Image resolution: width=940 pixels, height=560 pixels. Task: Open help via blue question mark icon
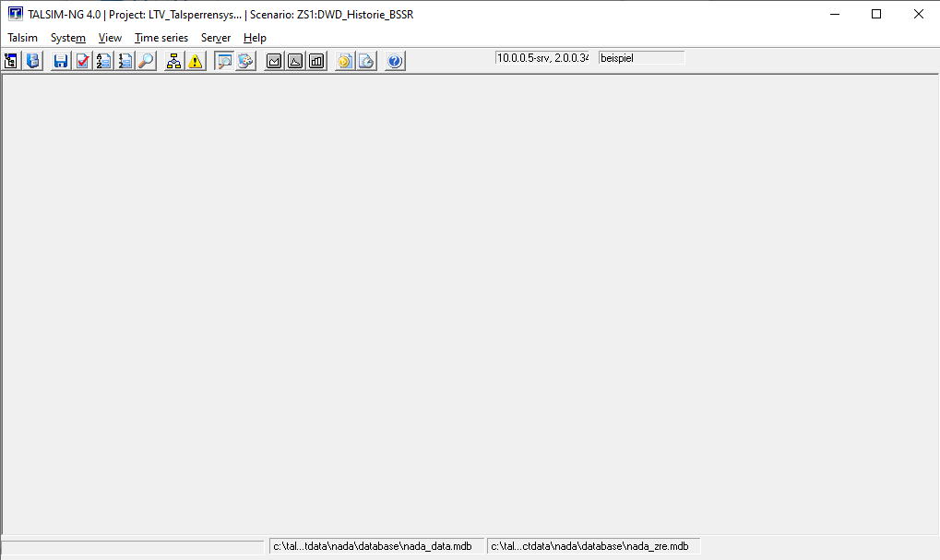click(395, 61)
